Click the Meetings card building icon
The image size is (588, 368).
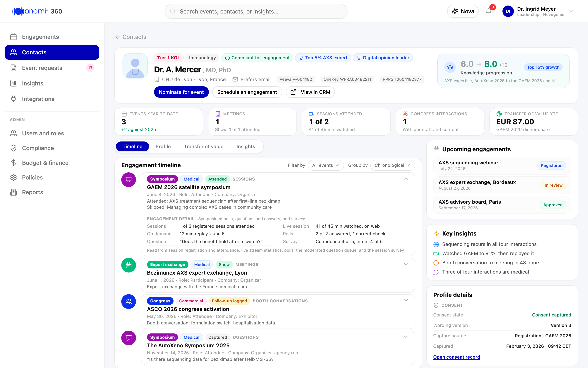tap(218, 114)
